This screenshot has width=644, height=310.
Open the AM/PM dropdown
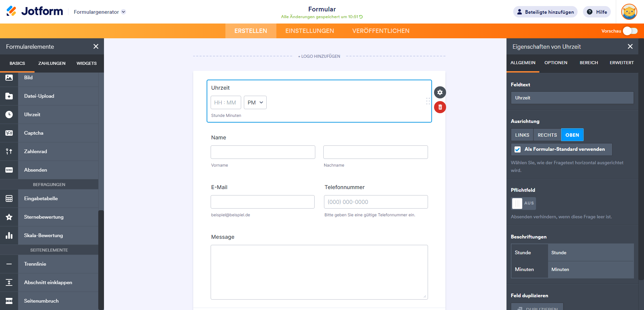click(255, 102)
